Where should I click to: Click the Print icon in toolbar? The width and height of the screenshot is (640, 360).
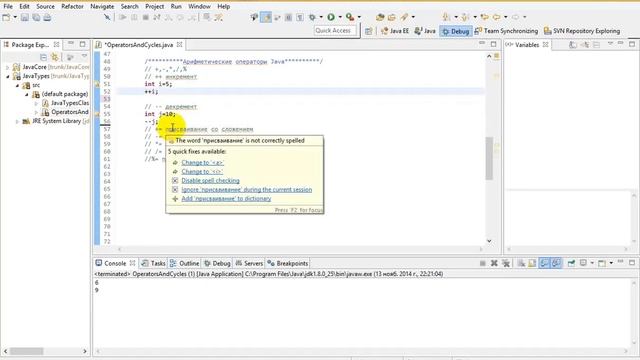pyautogui.click(x=47, y=17)
